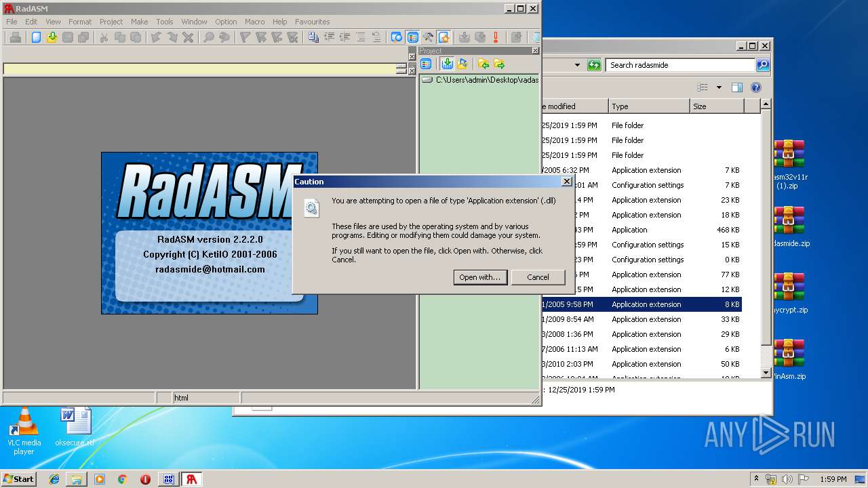Click the Print icon in RadASM toolbar
868x488 pixels.
(15, 37)
